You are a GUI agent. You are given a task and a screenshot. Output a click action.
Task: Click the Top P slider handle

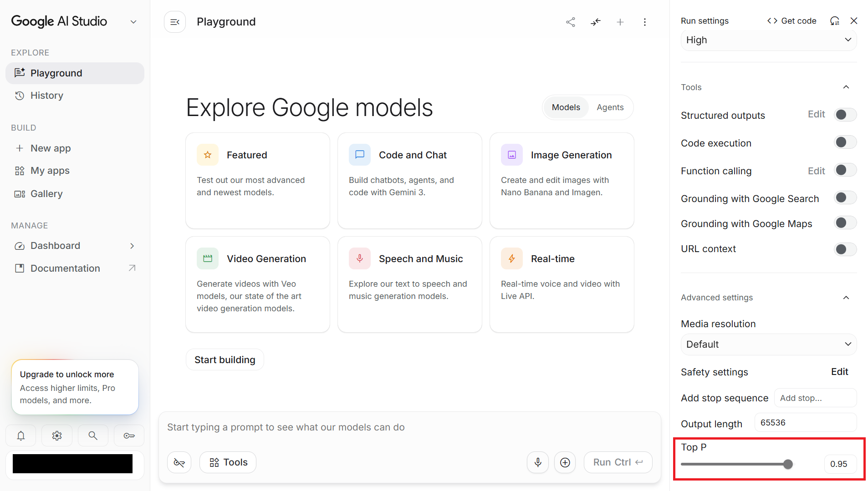[x=788, y=464]
